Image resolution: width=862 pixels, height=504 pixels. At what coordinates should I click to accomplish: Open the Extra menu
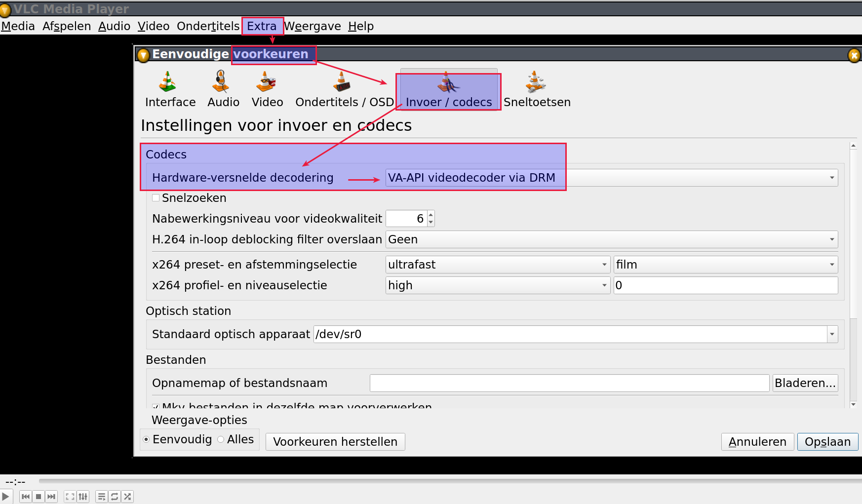[262, 26]
